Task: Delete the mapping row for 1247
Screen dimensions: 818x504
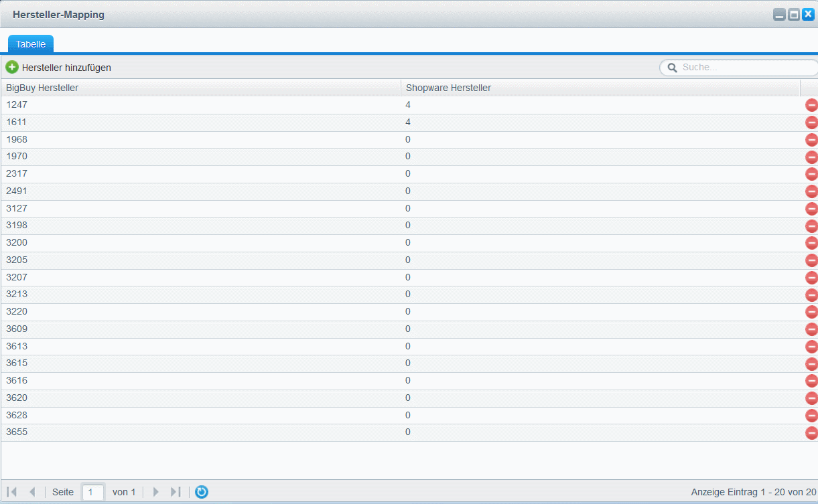Action: coord(811,105)
